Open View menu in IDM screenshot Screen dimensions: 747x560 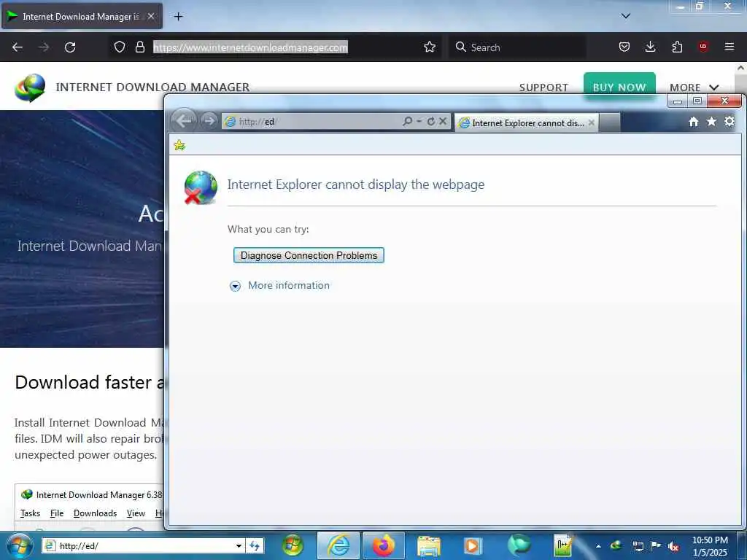click(136, 513)
